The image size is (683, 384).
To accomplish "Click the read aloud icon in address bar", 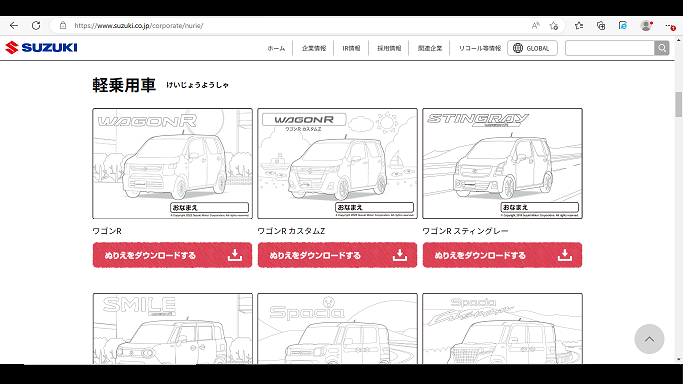I will tap(535, 26).
